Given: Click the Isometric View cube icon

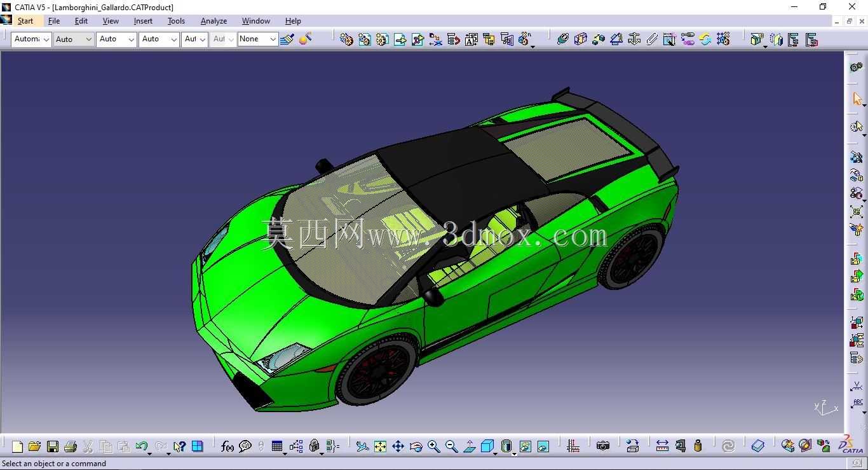Looking at the screenshot, I should (x=487, y=446).
